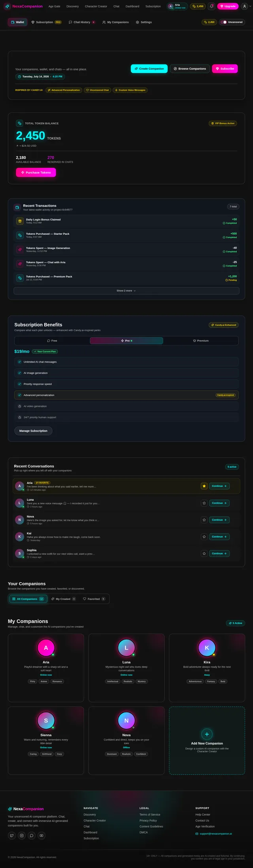Select the Pro plan option
253x868 pixels.
coord(126,341)
